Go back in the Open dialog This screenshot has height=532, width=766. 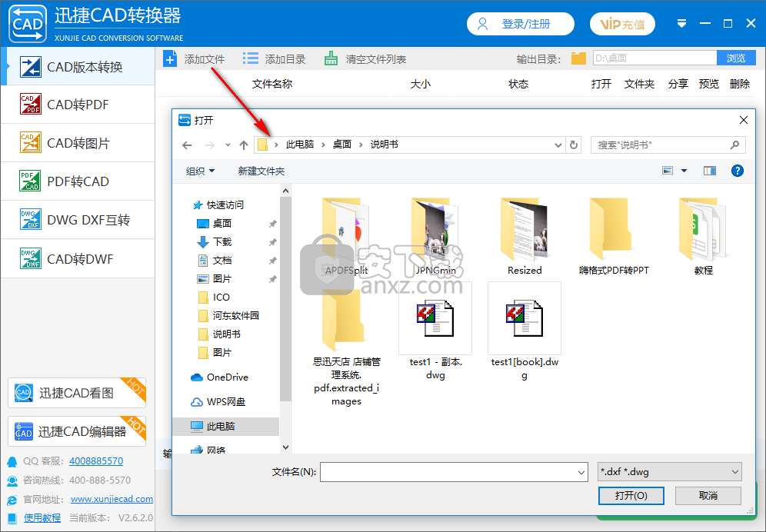(x=187, y=145)
